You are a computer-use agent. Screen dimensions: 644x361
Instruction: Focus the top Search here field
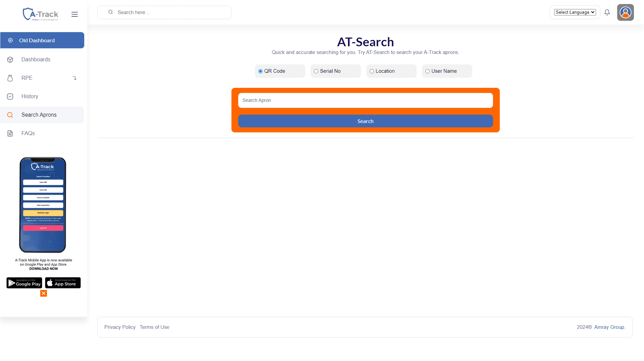[164, 12]
